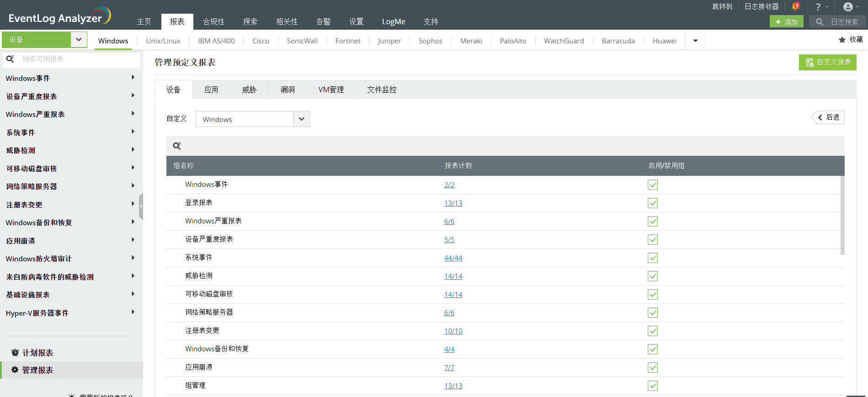868x397 pixels.
Task: Click the custom report icon on green button
Action: pos(809,62)
